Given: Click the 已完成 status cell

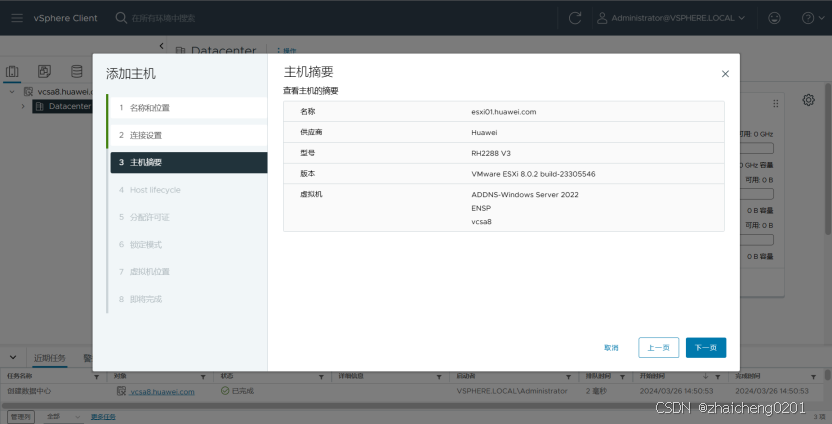Looking at the screenshot, I should tap(237, 391).
